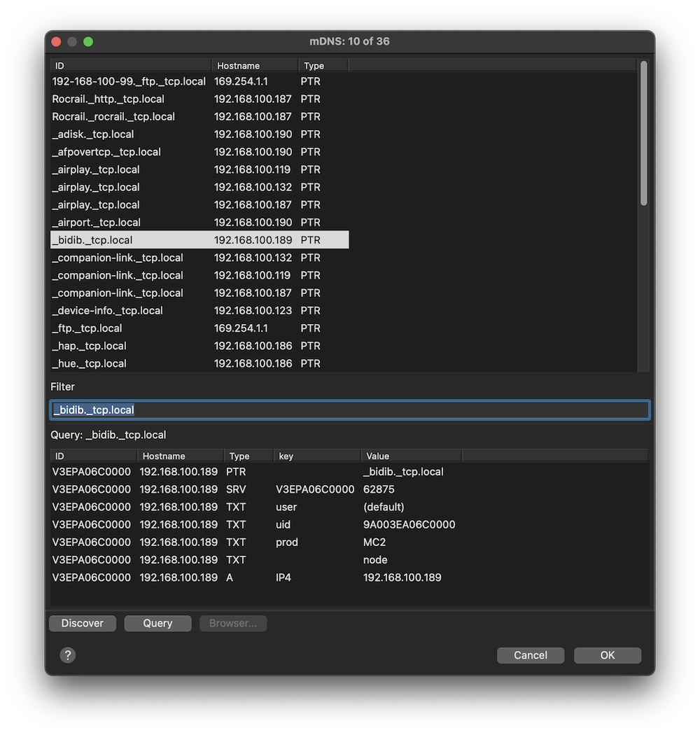Click the Filter text input field
Viewport: 700px width, 735px height.
pos(350,409)
